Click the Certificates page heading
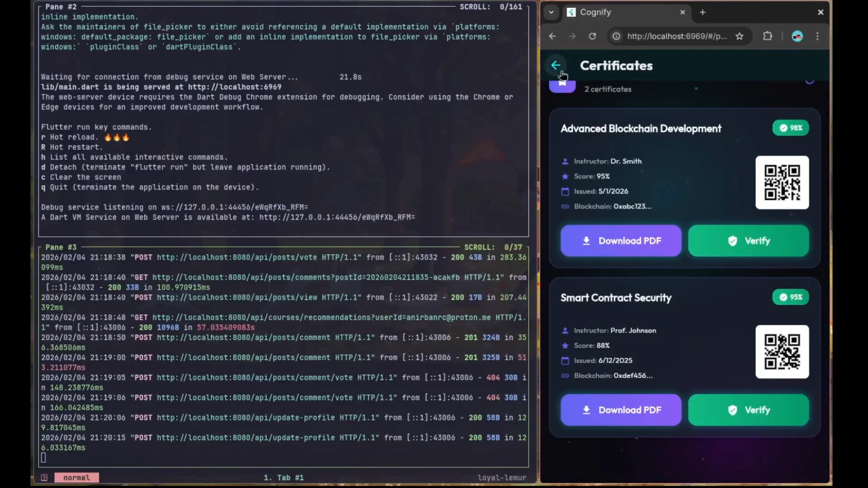Image resolution: width=868 pixels, height=488 pixels. point(616,66)
